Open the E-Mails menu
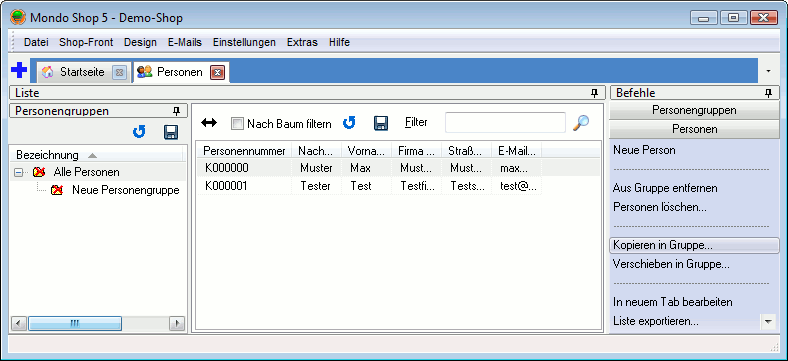 pyautogui.click(x=185, y=42)
